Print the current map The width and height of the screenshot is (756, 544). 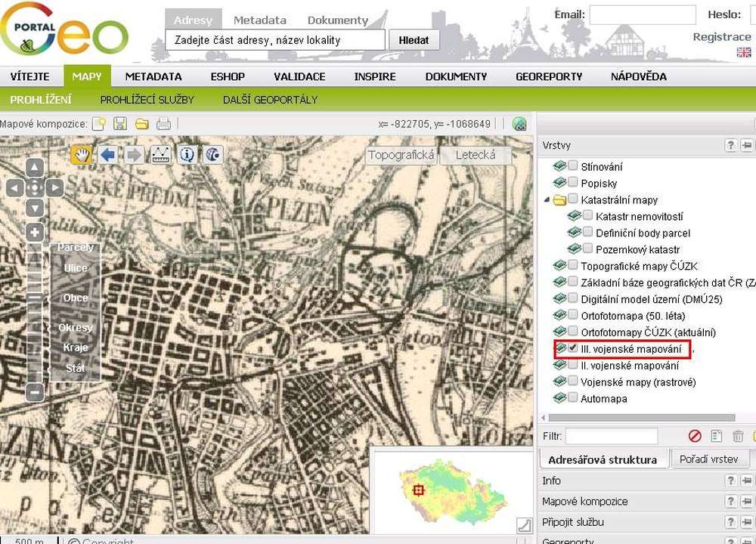pyautogui.click(x=163, y=124)
